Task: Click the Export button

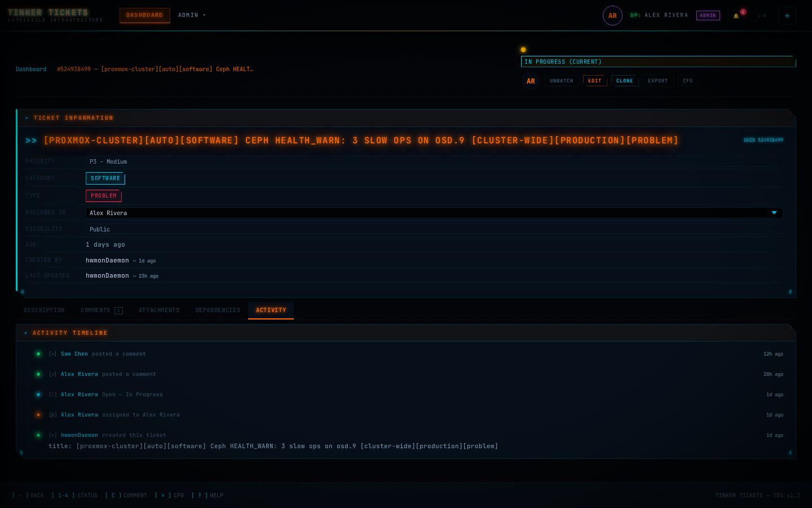Action: [x=658, y=81]
